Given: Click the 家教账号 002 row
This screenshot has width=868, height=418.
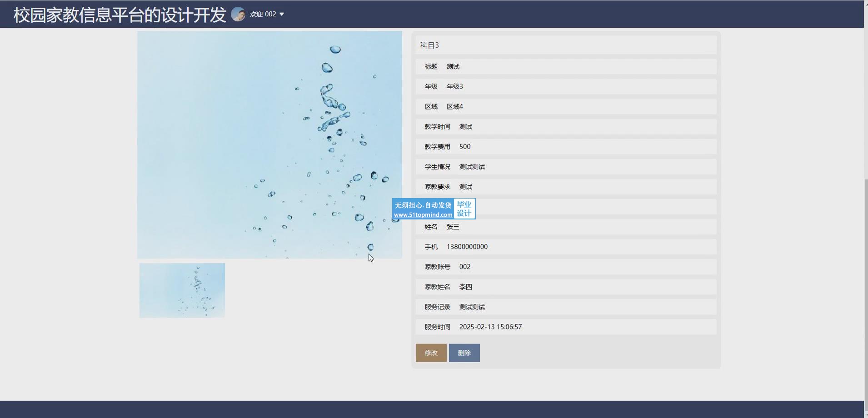Looking at the screenshot, I should coord(565,267).
